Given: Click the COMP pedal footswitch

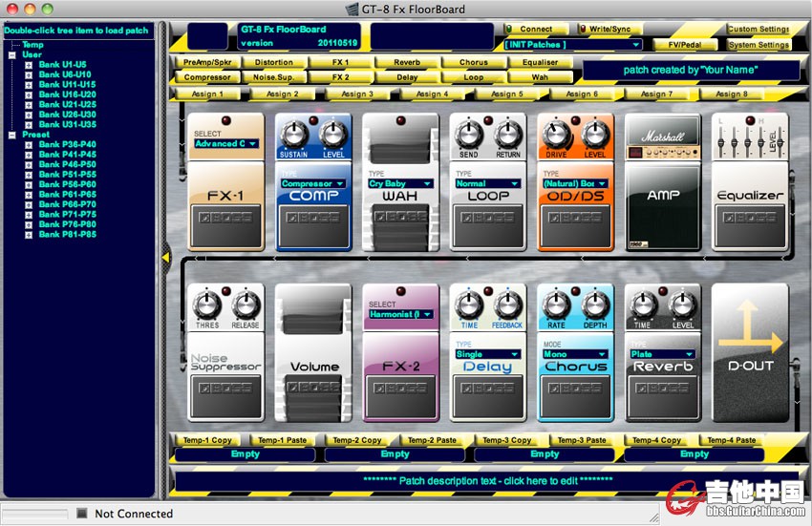Looking at the screenshot, I should coord(313,225).
